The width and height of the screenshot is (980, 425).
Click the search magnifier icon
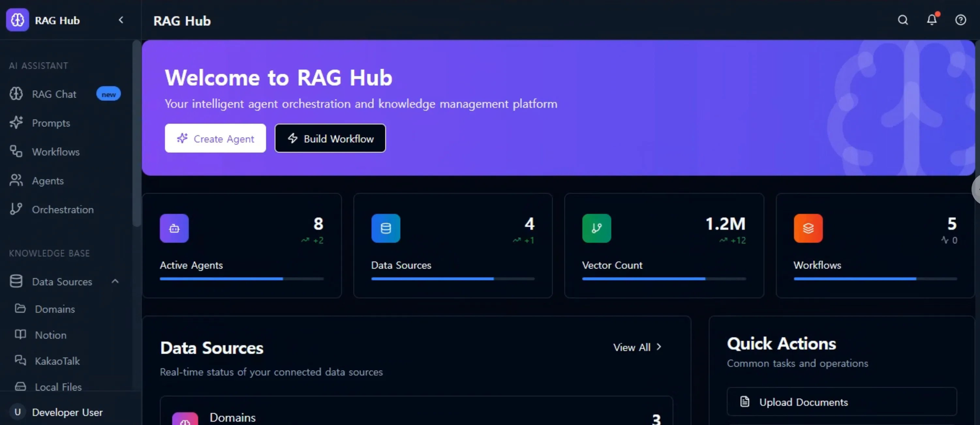coord(903,20)
